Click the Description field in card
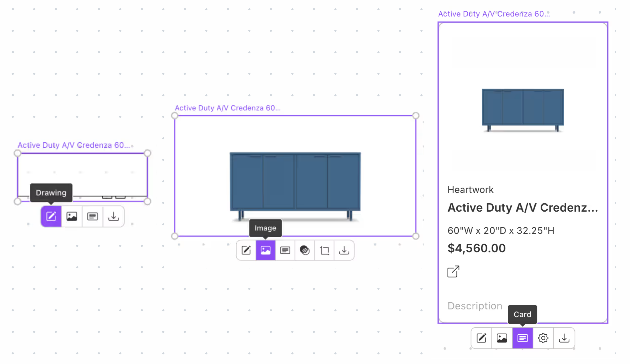Image resolution: width=630 pixels, height=364 pixels. [x=475, y=306]
